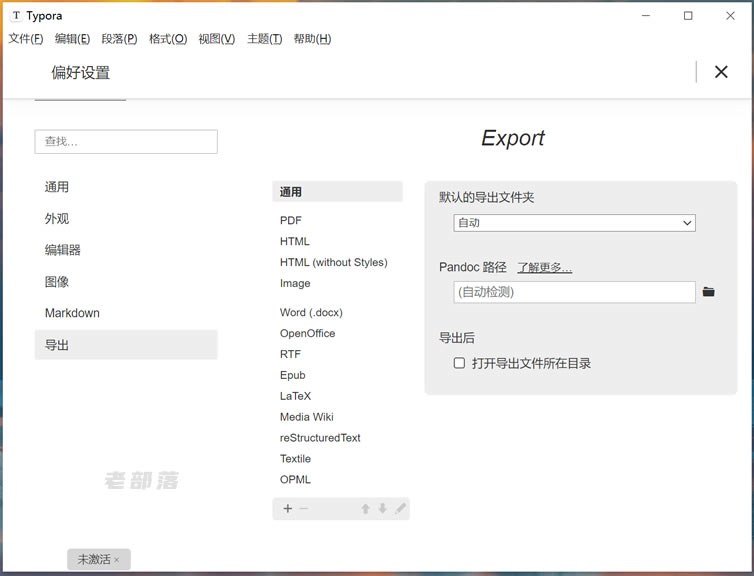This screenshot has width=754, height=576.
Task: Open the 视图(V) menu
Action: tap(217, 39)
